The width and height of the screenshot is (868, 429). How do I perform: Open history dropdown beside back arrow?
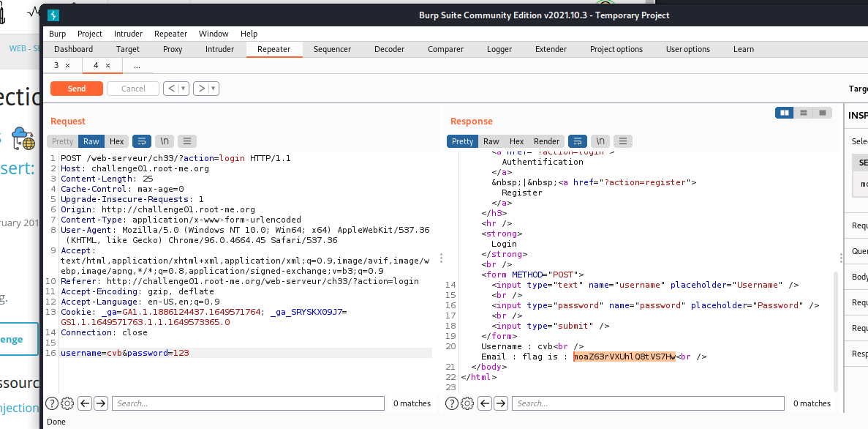pos(184,88)
